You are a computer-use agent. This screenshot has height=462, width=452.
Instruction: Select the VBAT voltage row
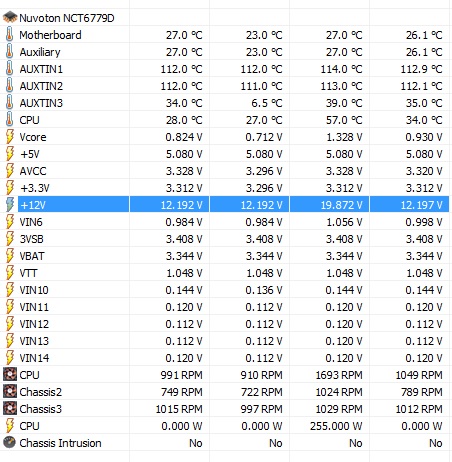point(226,256)
